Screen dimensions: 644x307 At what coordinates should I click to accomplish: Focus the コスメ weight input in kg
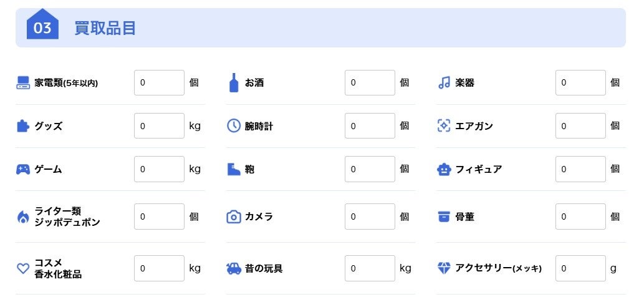(159, 268)
